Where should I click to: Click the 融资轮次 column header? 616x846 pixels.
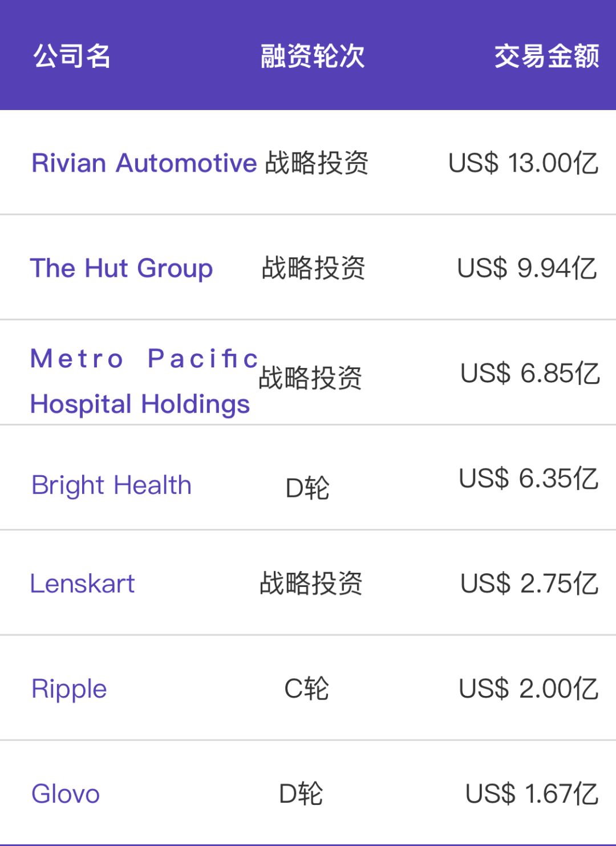(313, 56)
